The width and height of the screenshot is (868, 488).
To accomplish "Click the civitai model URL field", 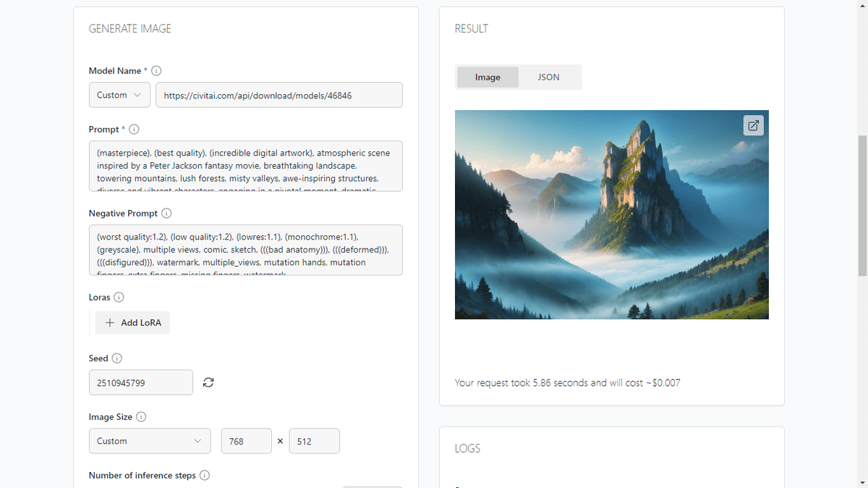I will 279,95.
